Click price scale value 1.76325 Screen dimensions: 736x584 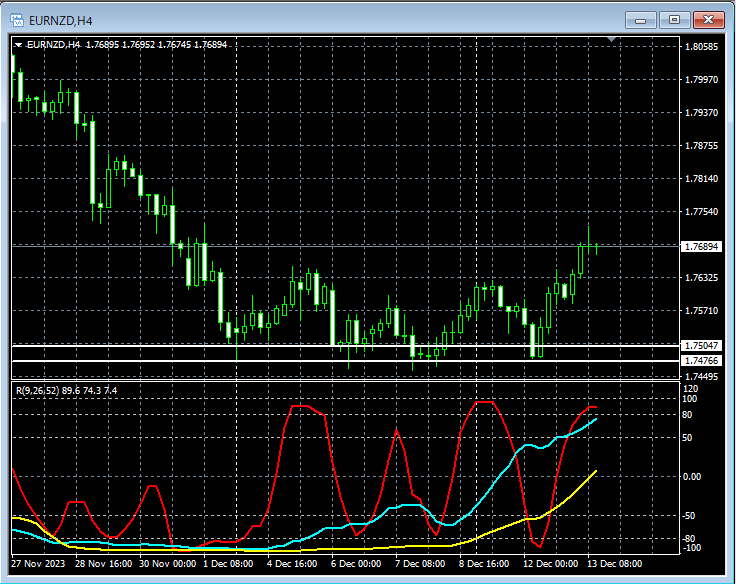click(x=701, y=278)
